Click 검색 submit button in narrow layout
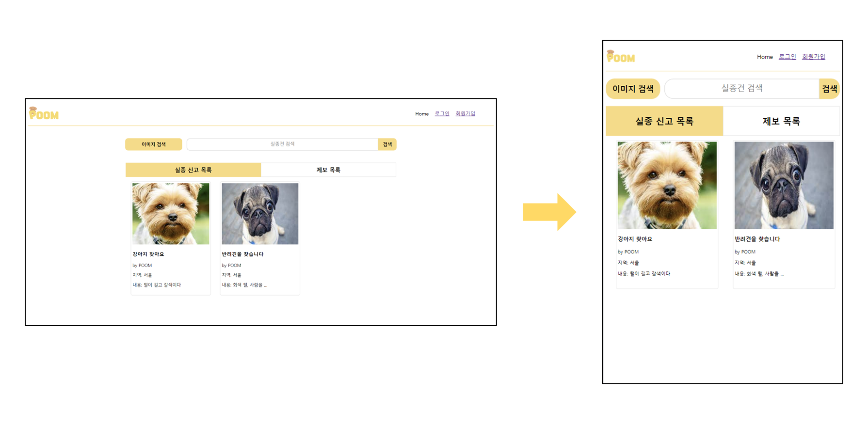This screenshot has height=424, width=868. point(829,89)
